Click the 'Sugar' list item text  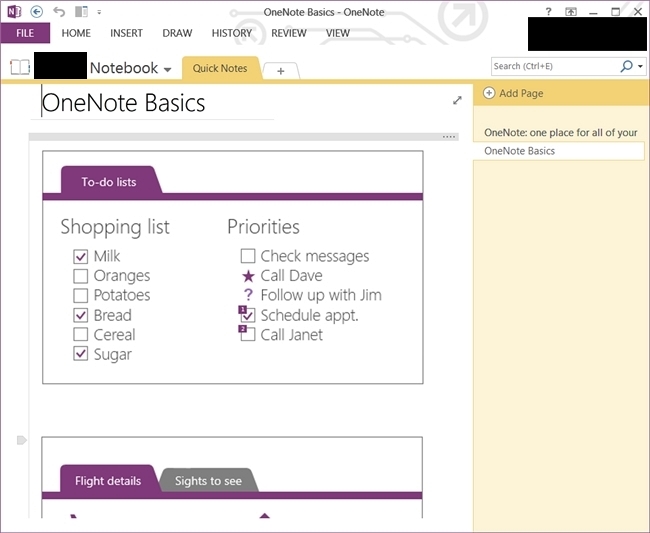coord(113,355)
